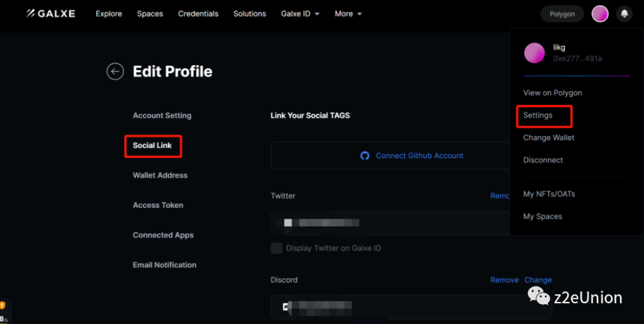
Task: Open Explore in top navigation
Action: pos(109,14)
